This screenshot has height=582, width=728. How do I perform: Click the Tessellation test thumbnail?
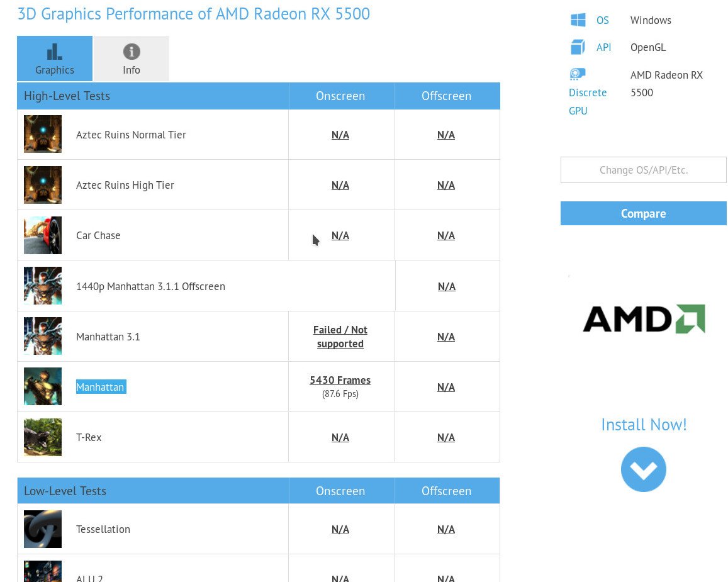pos(43,529)
